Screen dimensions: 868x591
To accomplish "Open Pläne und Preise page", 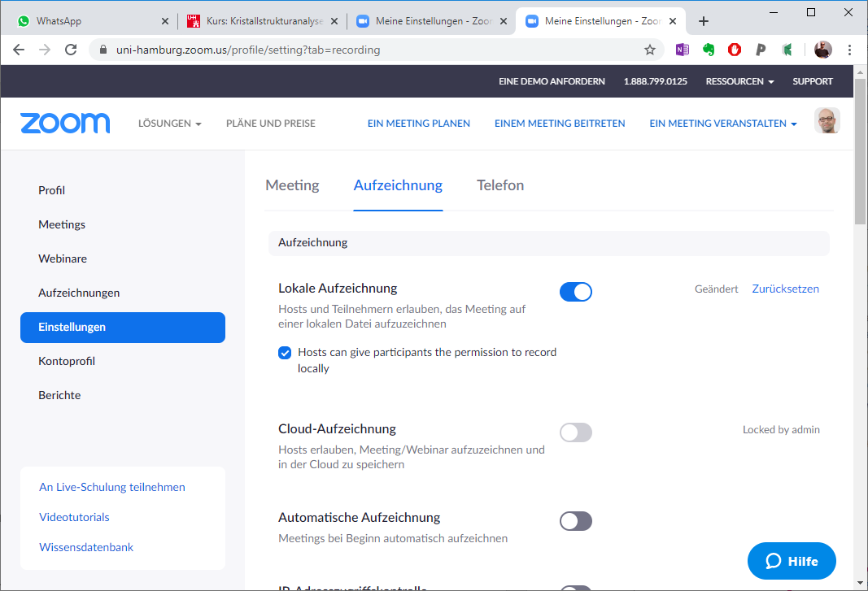I will [271, 124].
